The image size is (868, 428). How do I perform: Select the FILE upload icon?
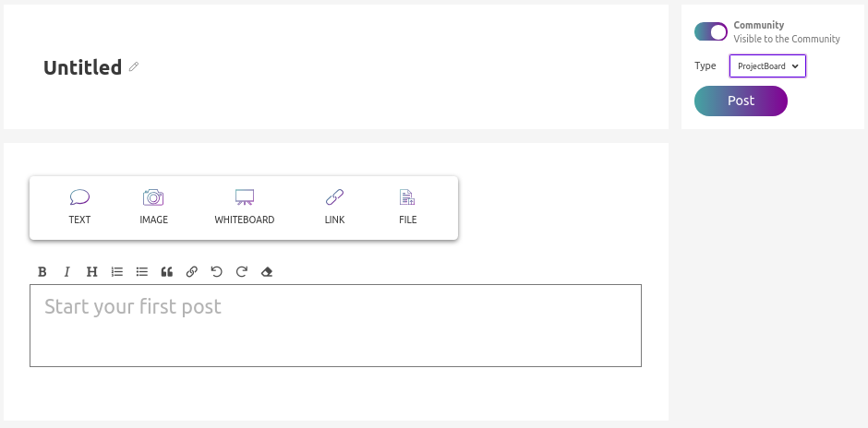pyautogui.click(x=407, y=196)
